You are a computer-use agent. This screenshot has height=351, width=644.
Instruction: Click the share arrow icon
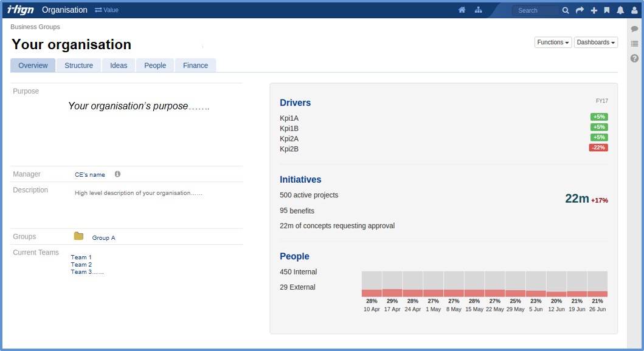(580, 10)
